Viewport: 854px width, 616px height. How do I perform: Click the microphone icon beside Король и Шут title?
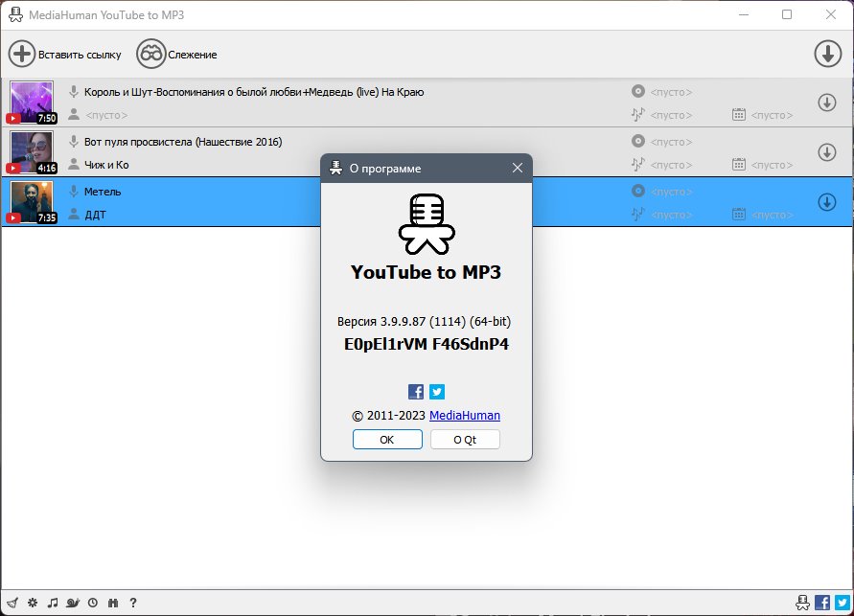tap(74, 92)
